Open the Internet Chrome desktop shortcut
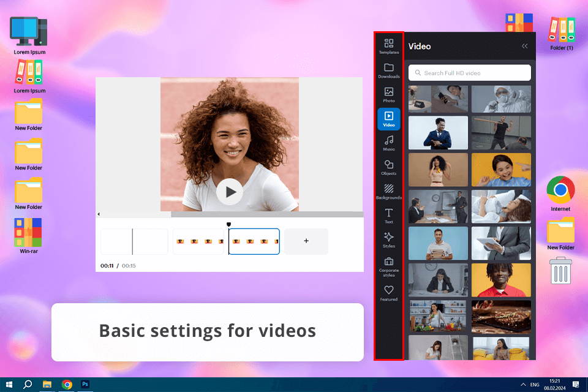The width and height of the screenshot is (588, 392). tap(560, 194)
